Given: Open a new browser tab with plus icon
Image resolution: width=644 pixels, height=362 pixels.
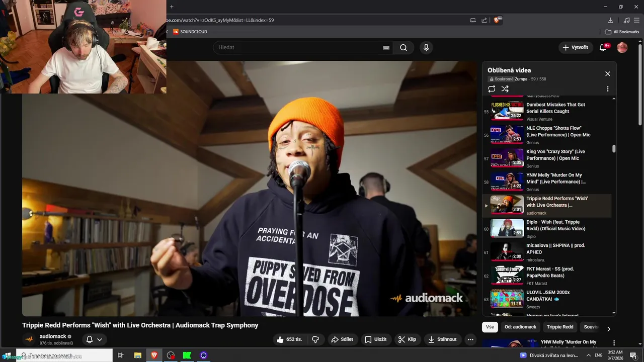Looking at the screenshot, I should (172, 7).
